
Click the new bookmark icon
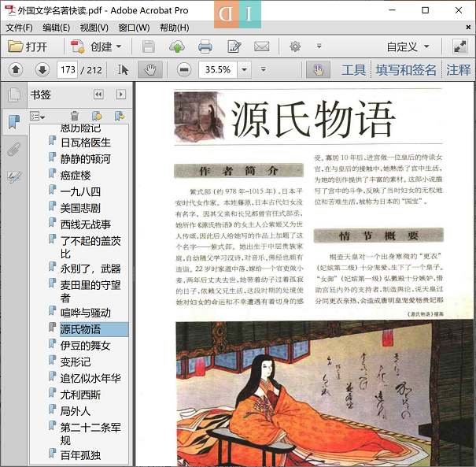(x=97, y=116)
